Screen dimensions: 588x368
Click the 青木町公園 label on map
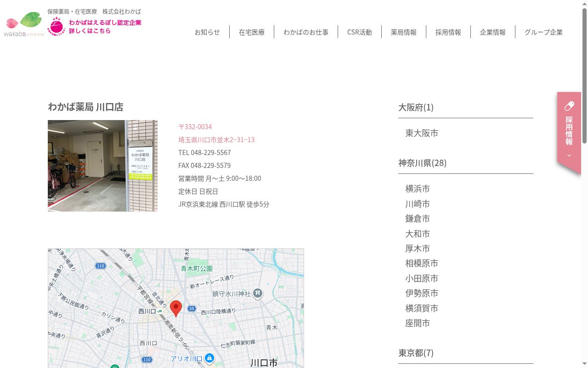point(197,268)
